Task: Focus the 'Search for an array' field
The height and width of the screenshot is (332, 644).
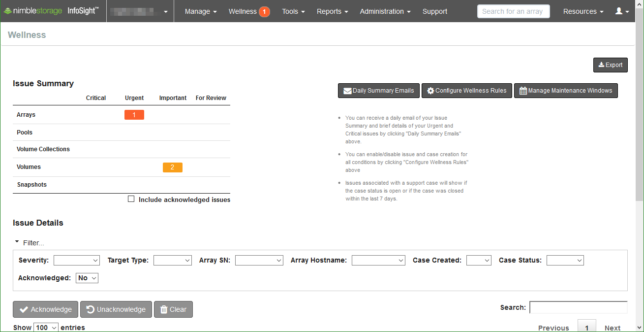Action: [x=513, y=11]
